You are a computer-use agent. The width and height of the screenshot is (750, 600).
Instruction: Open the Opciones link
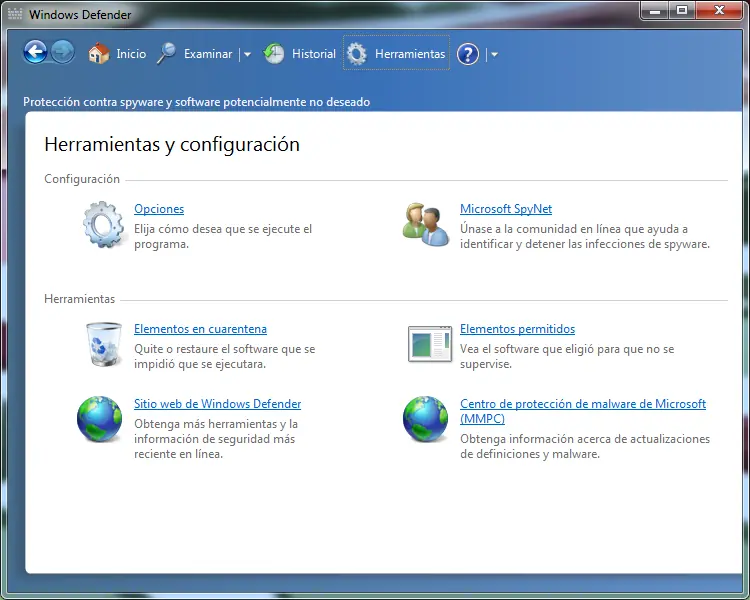click(x=159, y=209)
